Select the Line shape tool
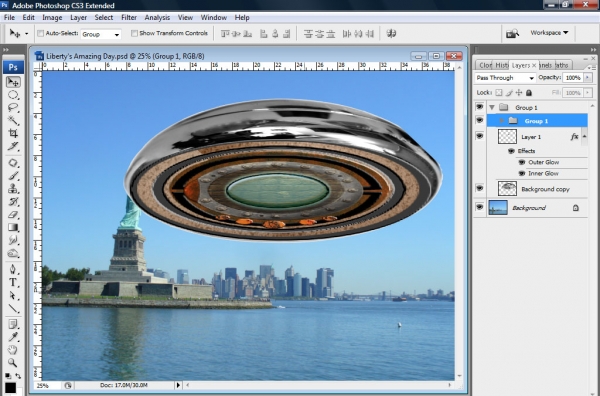The height and width of the screenshot is (396, 600). click(x=13, y=308)
